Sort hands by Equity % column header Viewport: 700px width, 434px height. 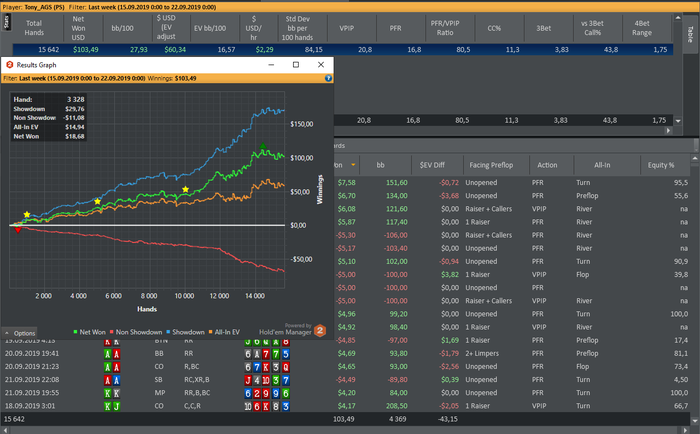(659, 165)
